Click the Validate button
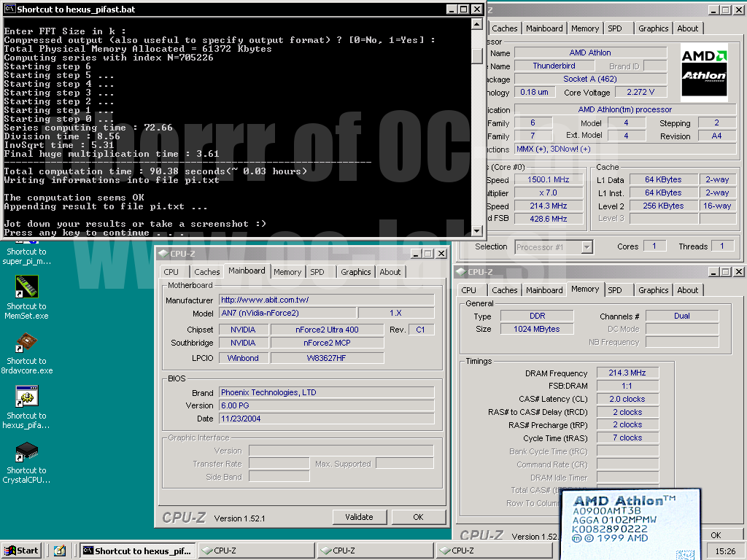 click(359, 517)
